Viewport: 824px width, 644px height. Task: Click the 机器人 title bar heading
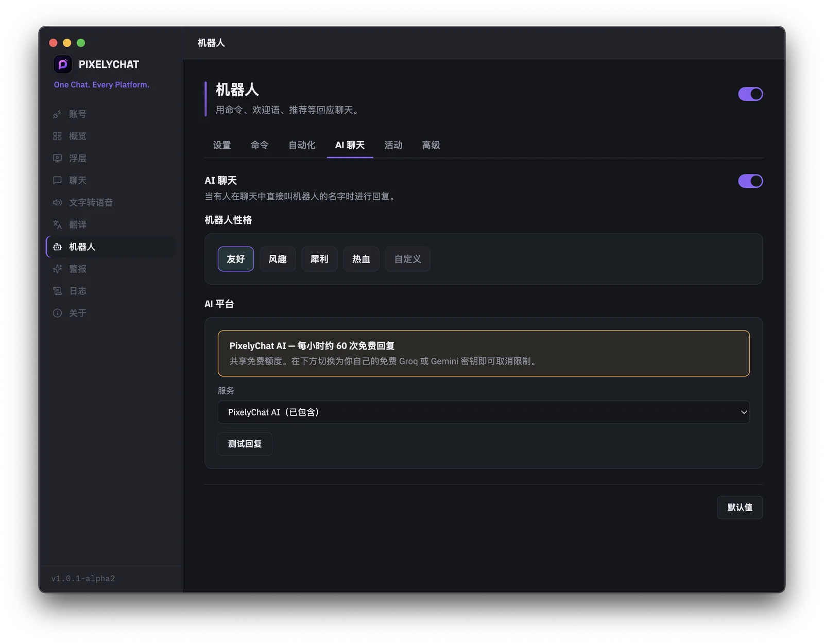pos(211,43)
